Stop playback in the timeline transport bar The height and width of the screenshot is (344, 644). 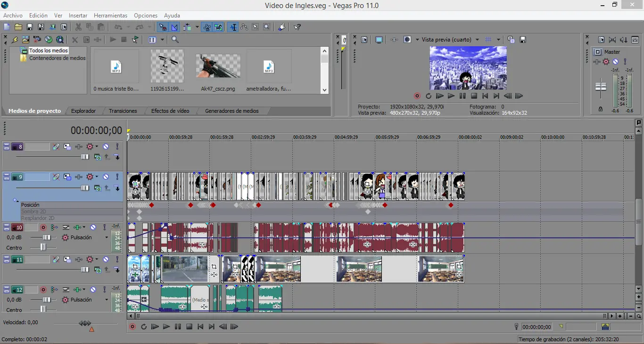(x=189, y=327)
